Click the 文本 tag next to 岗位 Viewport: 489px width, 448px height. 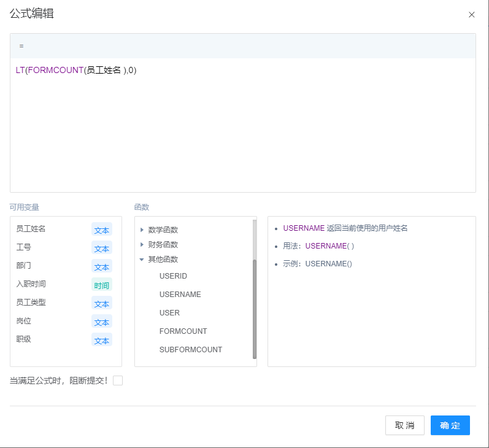[x=102, y=322]
